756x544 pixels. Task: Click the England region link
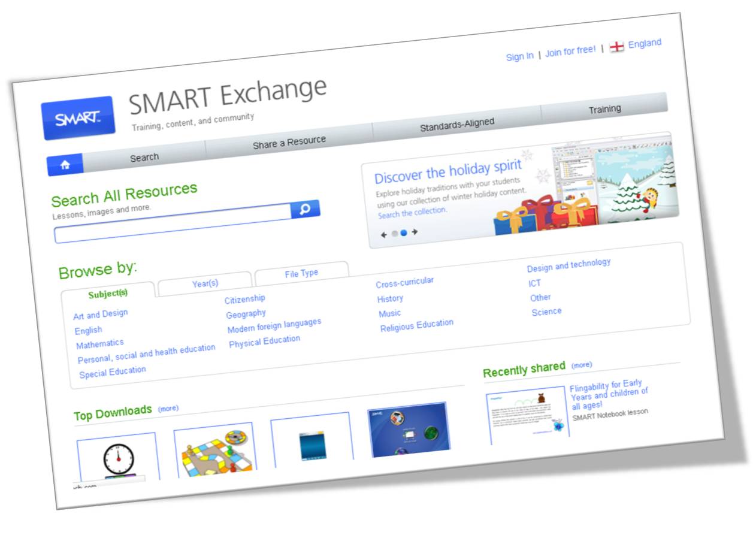pos(645,44)
